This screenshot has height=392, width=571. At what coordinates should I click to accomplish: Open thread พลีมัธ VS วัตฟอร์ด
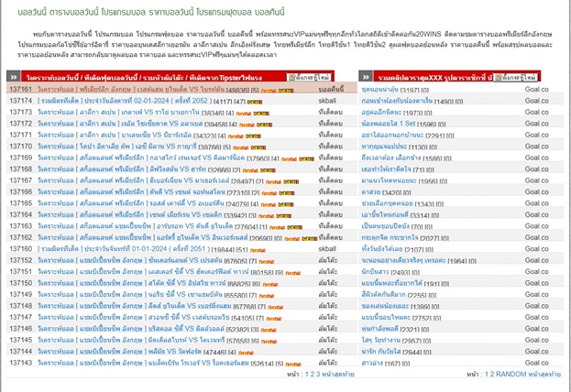119,351
